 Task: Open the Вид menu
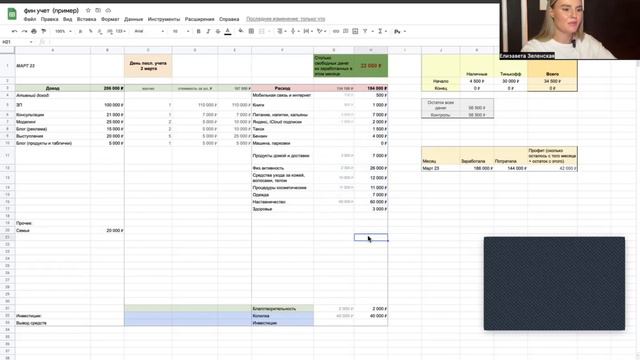(68, 19)
